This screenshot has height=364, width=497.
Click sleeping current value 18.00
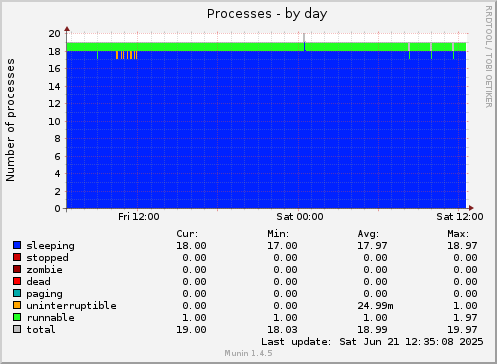coord(191,246)
